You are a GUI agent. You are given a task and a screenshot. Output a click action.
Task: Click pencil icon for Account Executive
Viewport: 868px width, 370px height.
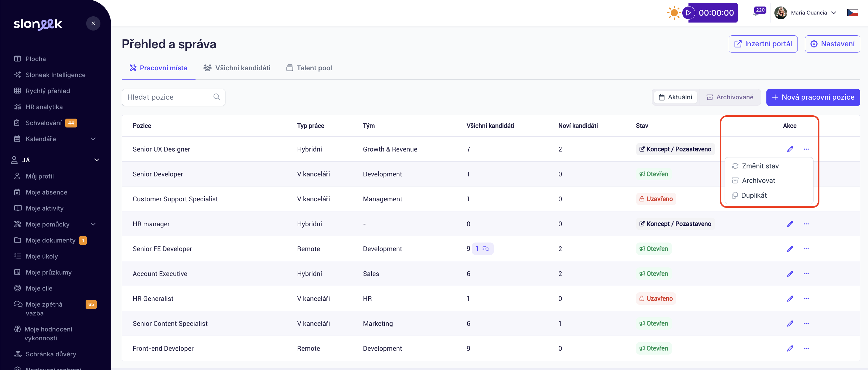click(x=790, y=274)
